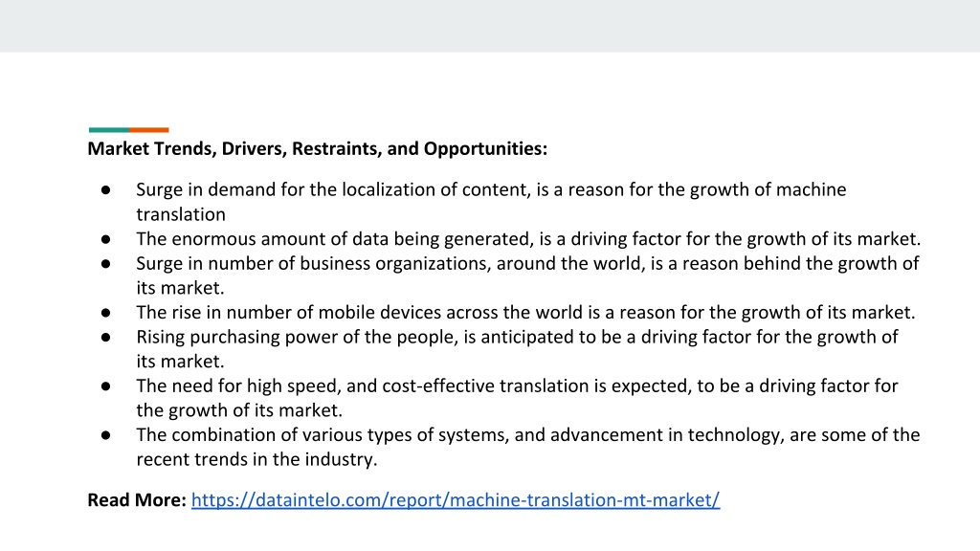
Task: Click the bullet beside 'The enormous amount of data'
Action: tap(105, 239)
